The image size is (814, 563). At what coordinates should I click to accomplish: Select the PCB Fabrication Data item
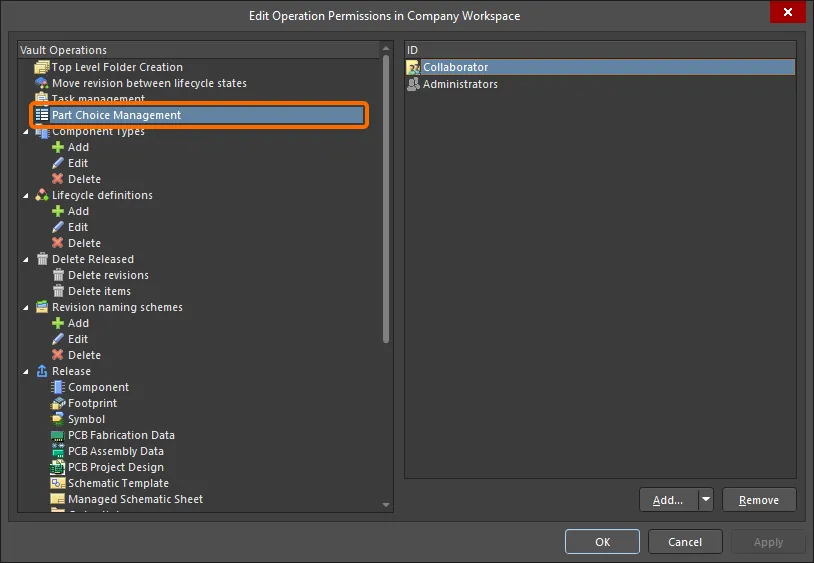(121, 435)
